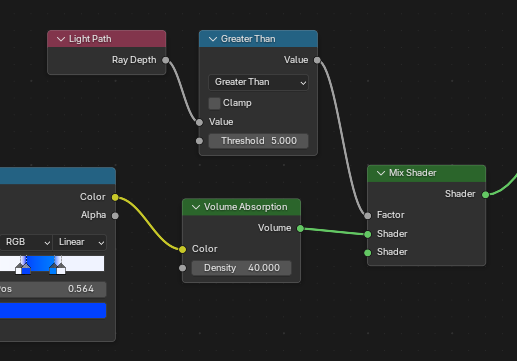517x361 pixels.
Task: Enable the Clamp checkbox
Action: click(214, 103)
